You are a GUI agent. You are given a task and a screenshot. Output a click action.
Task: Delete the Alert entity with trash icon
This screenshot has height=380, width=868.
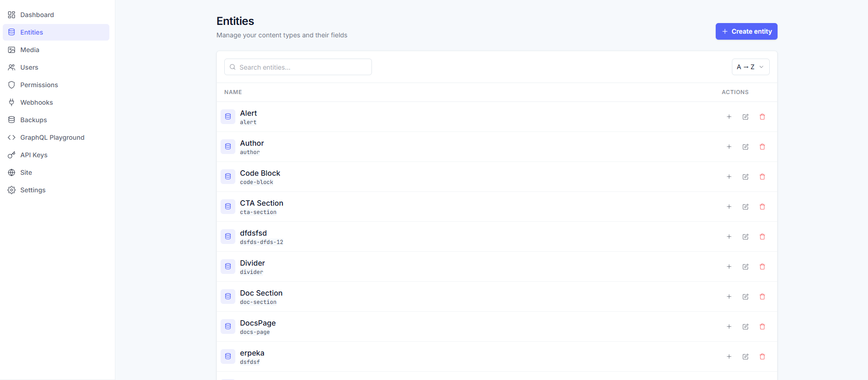[x=762, y=117]
